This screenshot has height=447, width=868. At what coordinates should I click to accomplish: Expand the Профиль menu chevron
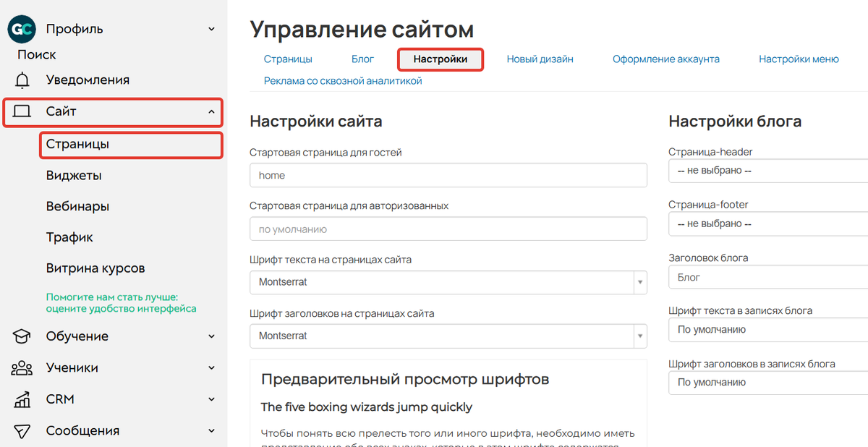pyautogui.click(x=211, y=29)
